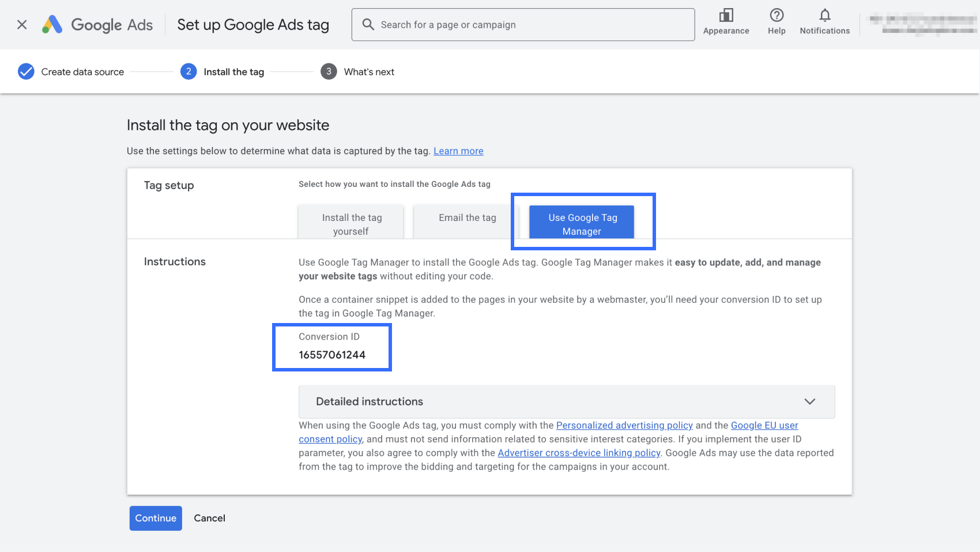Screen dimensions: 980x552
Task: Open the Help question mark icon
Action: tap(777, 16)
